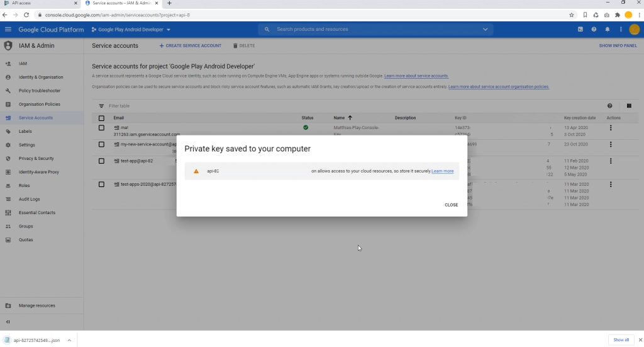Open actions menu for 11 Feb 2020 row

[x=611, y=161]
